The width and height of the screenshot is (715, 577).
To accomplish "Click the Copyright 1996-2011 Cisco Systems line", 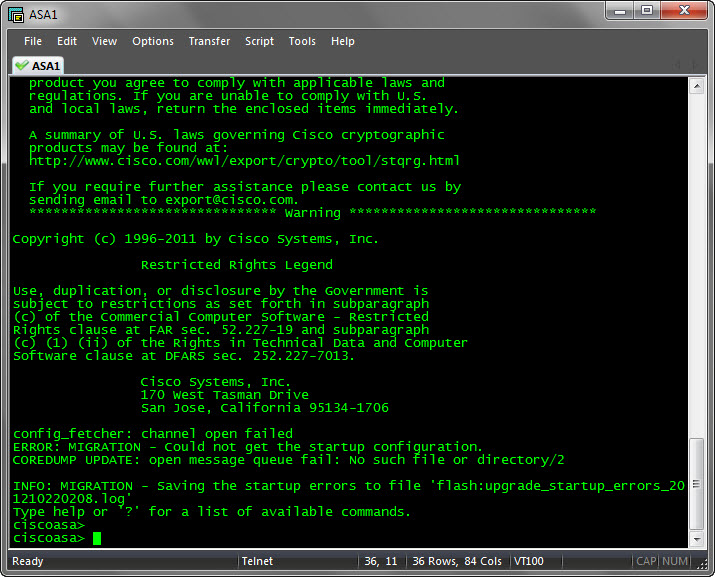I will 196,239.
